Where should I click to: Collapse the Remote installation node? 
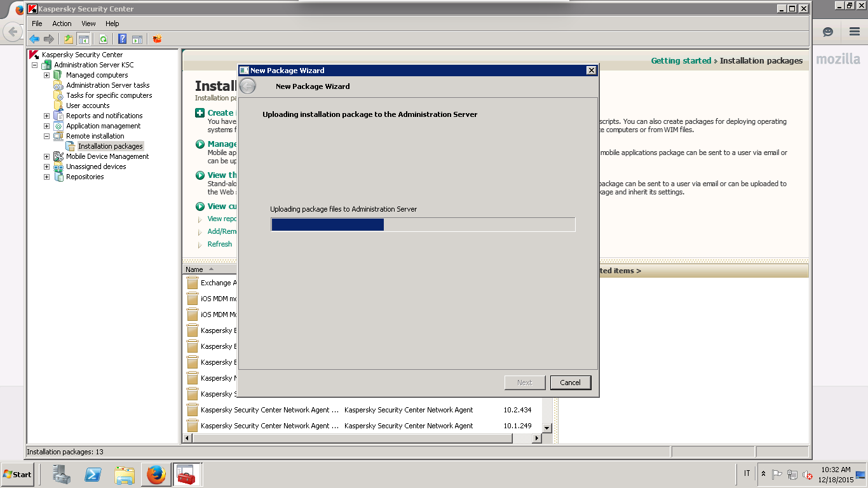[46, 136]
